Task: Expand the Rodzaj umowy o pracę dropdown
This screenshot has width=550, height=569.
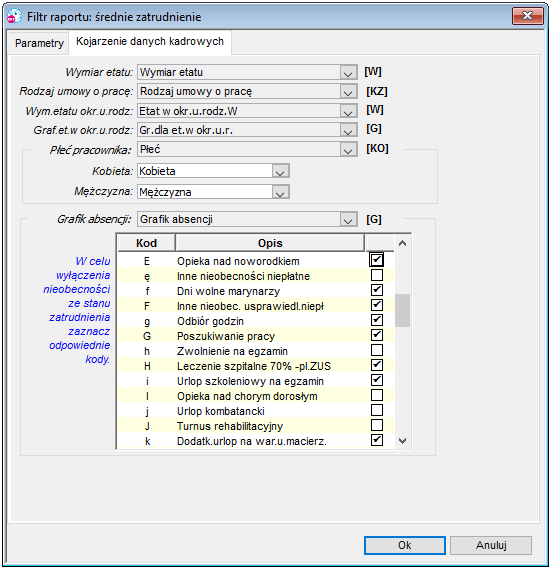Action: (348, 92)
